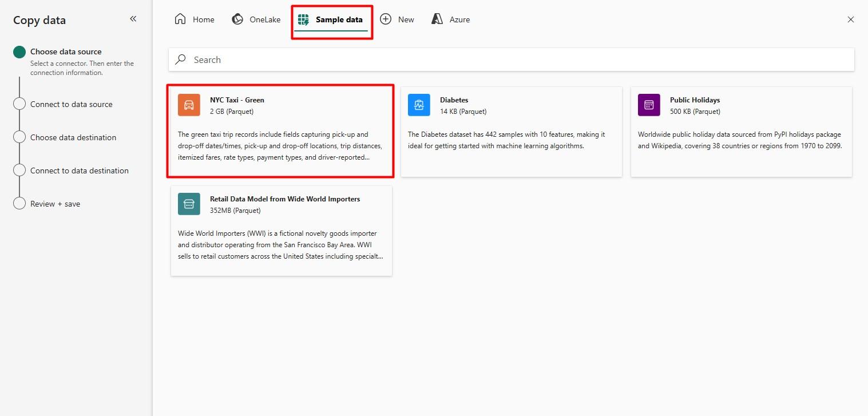This screenshot has width=868, height=416.
Task: Close the Copy data dialog
Action: [x=851, y=19]
